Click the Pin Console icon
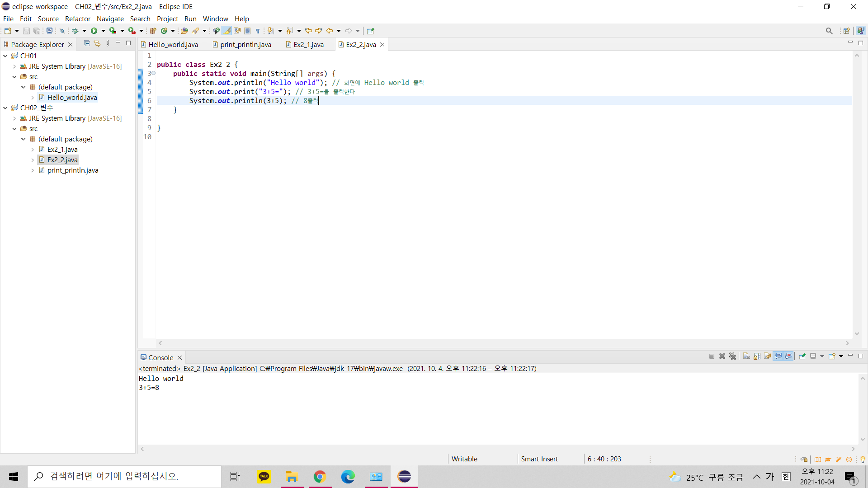 pos(802,356)
